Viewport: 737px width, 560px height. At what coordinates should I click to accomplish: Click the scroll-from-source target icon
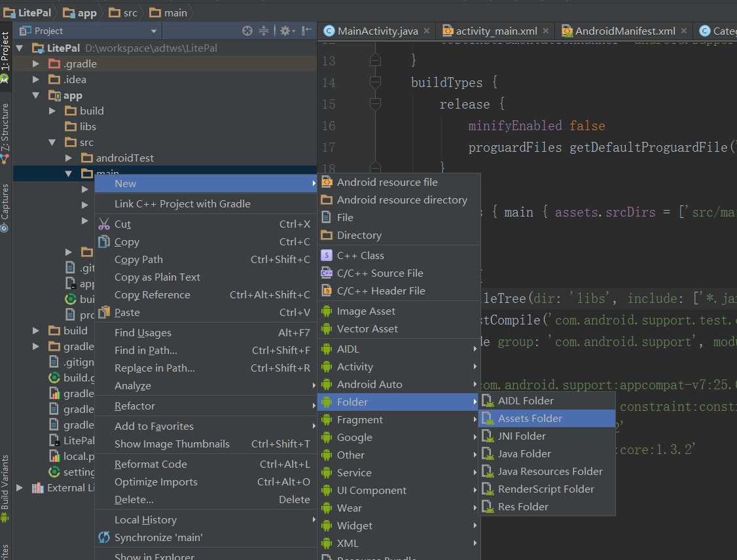247,31
